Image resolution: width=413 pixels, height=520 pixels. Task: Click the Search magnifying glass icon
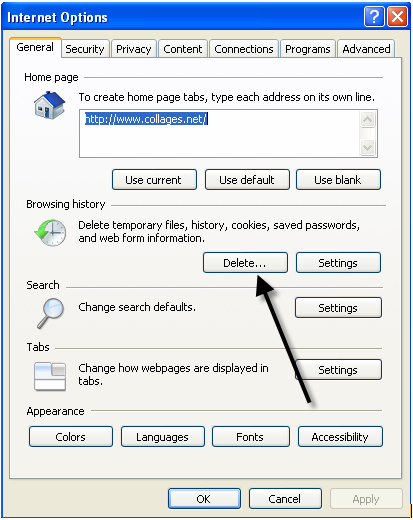pyautogui.click(x=51, y=313)
